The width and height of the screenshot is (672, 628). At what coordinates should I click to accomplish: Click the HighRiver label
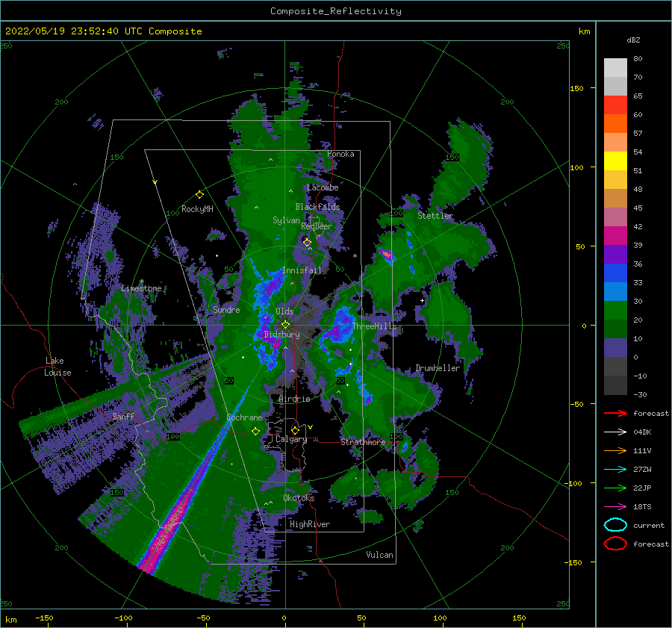pyautogui.click(x=310, y=524)
